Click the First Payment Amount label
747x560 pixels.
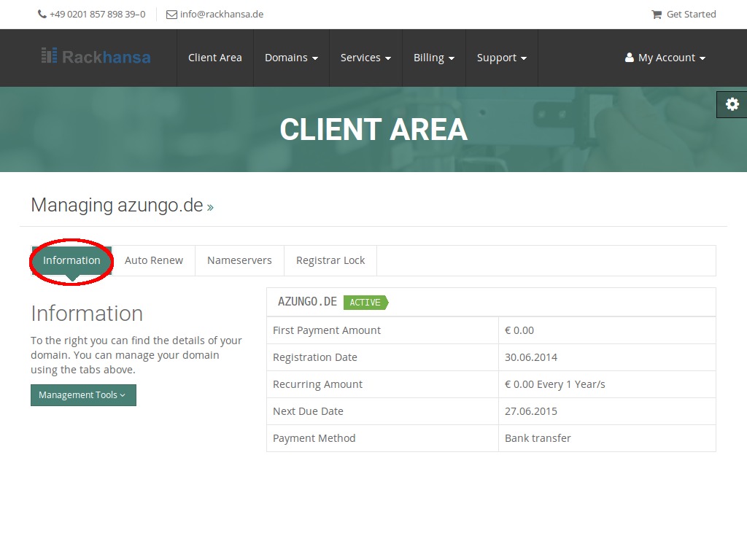327,330
